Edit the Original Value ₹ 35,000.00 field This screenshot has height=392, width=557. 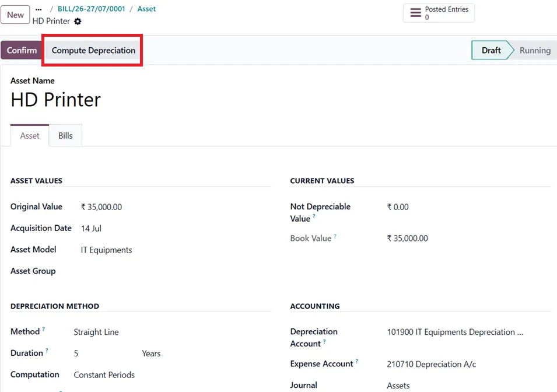click(x=101, y=207)
